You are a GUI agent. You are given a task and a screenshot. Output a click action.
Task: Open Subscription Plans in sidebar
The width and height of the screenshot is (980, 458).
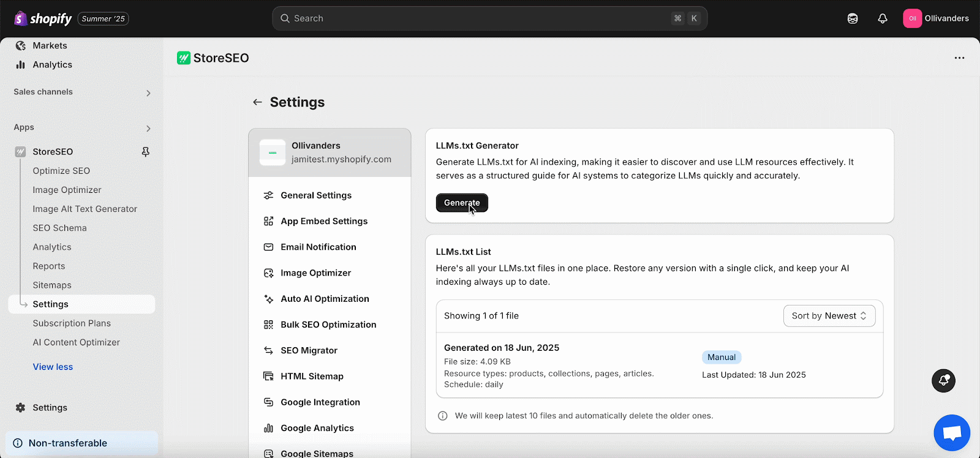[x=72, y=323]
